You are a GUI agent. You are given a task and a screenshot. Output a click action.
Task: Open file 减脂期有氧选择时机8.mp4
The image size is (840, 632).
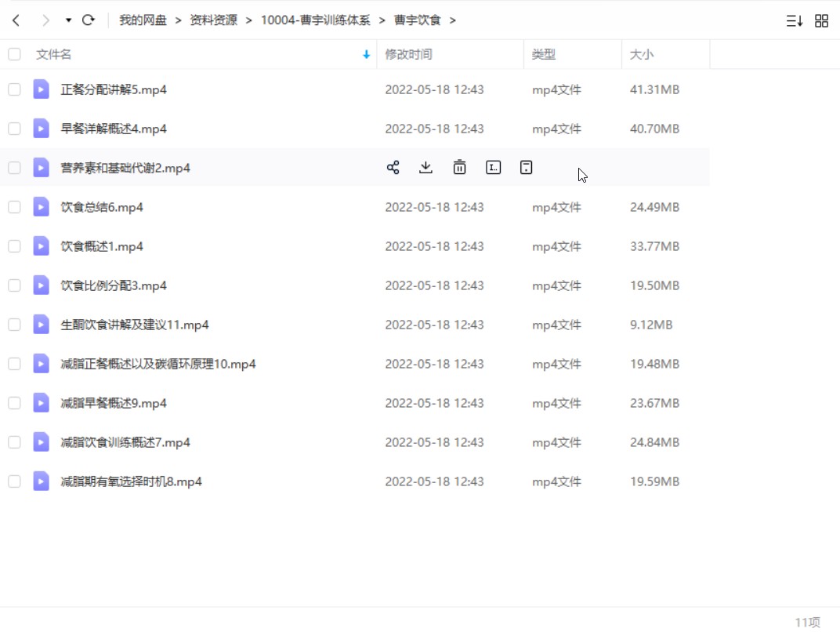click(132, 481)
